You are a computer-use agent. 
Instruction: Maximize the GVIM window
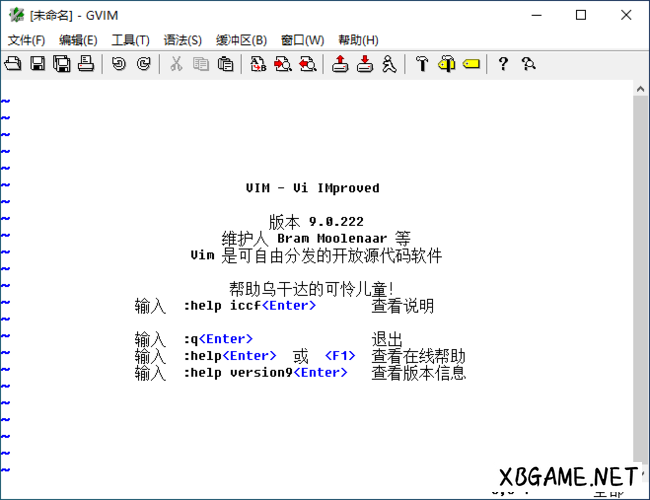click(581, 15)
